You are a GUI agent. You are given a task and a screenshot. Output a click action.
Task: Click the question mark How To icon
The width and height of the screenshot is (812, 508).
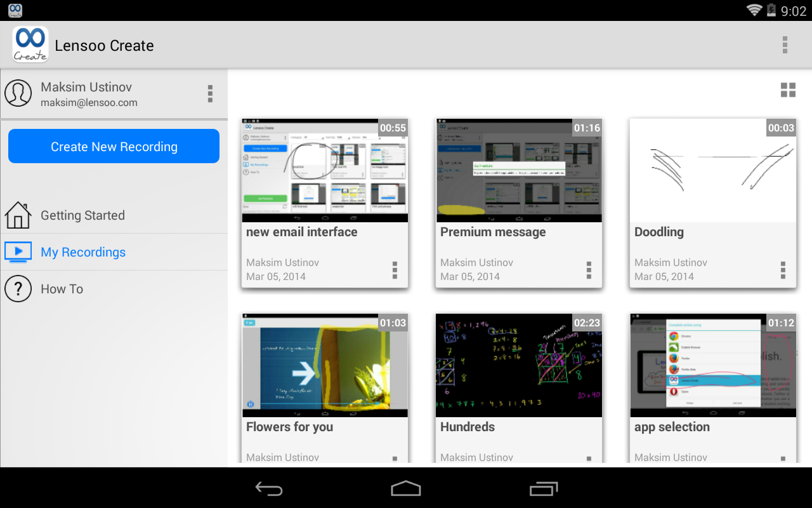(18, 289)
